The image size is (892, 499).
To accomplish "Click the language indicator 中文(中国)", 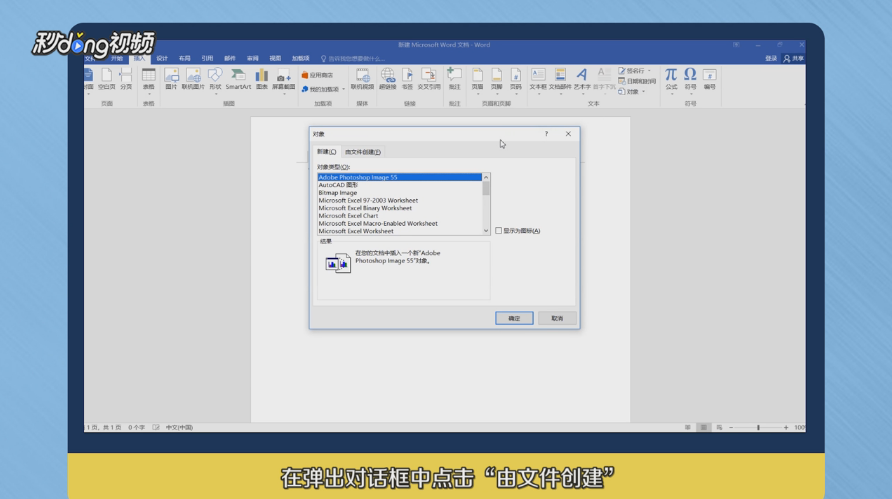I will [x=179, y=427].
